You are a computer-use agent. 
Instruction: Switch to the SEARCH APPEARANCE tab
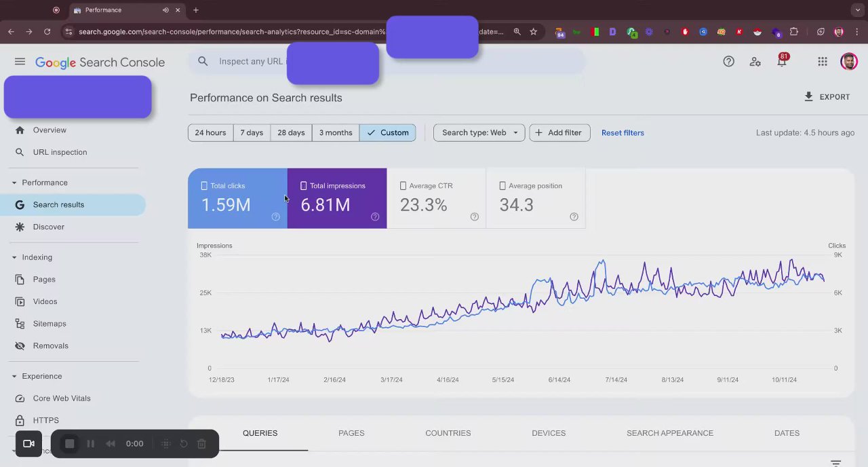tap(670, 433)
